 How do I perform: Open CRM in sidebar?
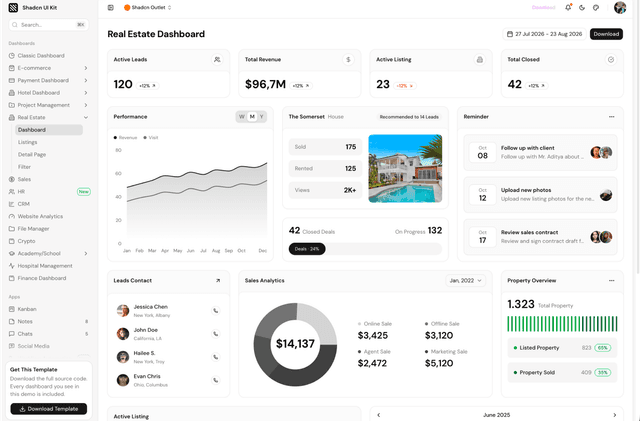[x=49, y=204]
